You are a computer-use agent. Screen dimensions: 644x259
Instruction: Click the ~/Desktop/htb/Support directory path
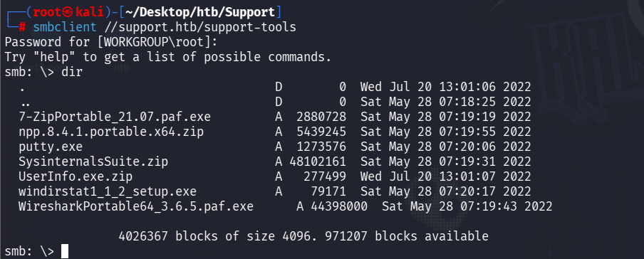point(200,12)
